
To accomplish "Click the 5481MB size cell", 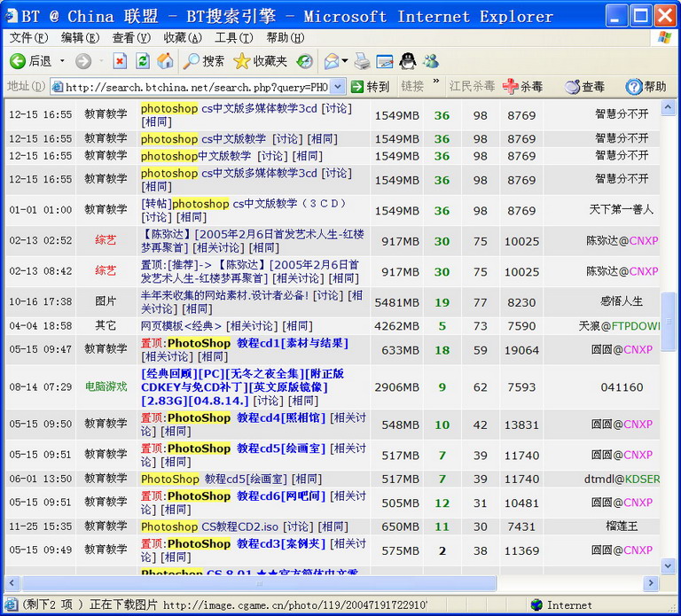I will click(x=397, y=302).
